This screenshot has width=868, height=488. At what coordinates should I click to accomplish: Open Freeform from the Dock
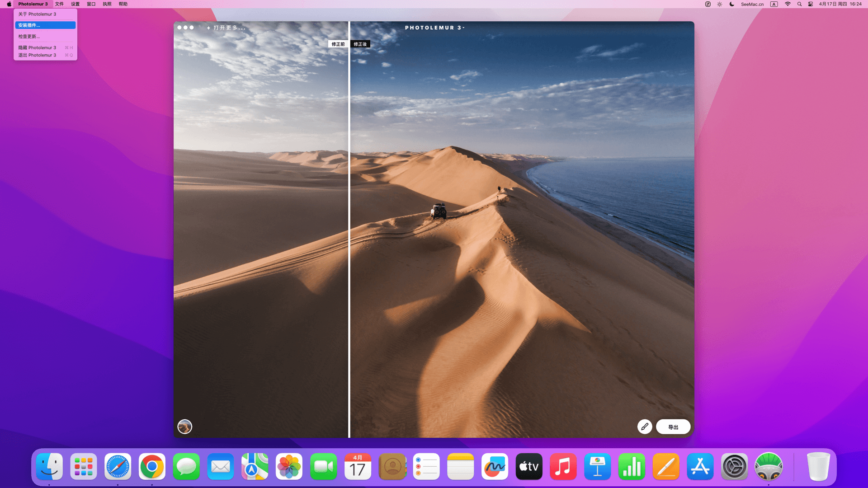click(495, 467)
